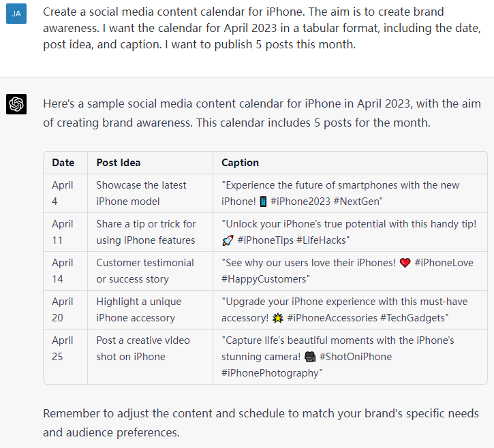The width and height of the screenshot is (494, 448).
Task: Click the April 4 date cell
Action: (65, 193)
